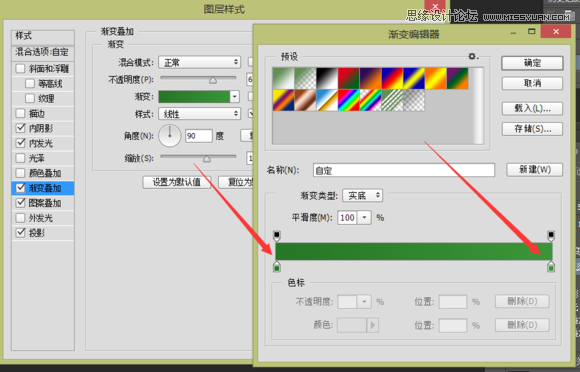The width and height of the screenshot is (580, 372).
Task: Enable the 颜色叠加 style checkbox
Action: click(20, 173)
